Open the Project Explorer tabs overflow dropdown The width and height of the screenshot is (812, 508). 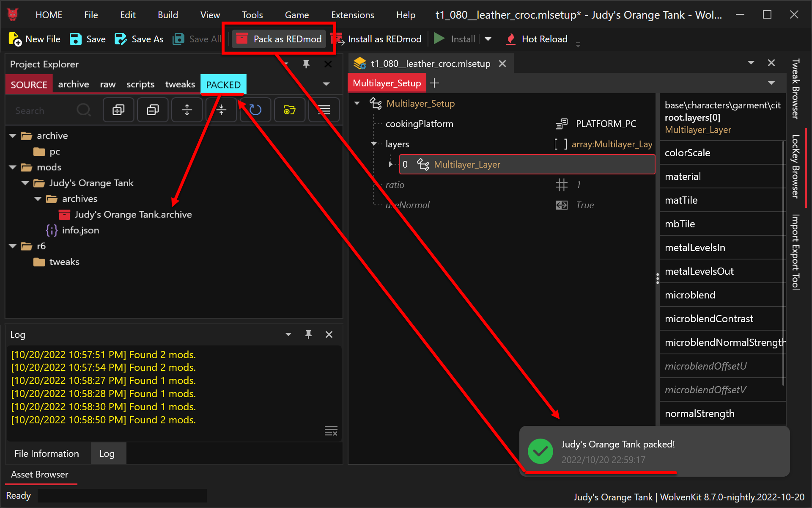click(326, 84)
